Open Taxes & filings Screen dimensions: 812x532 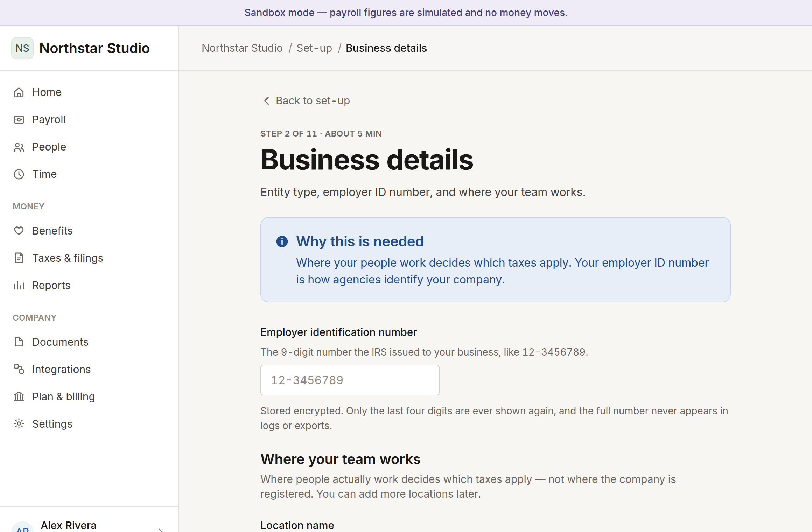coord(89,258)
